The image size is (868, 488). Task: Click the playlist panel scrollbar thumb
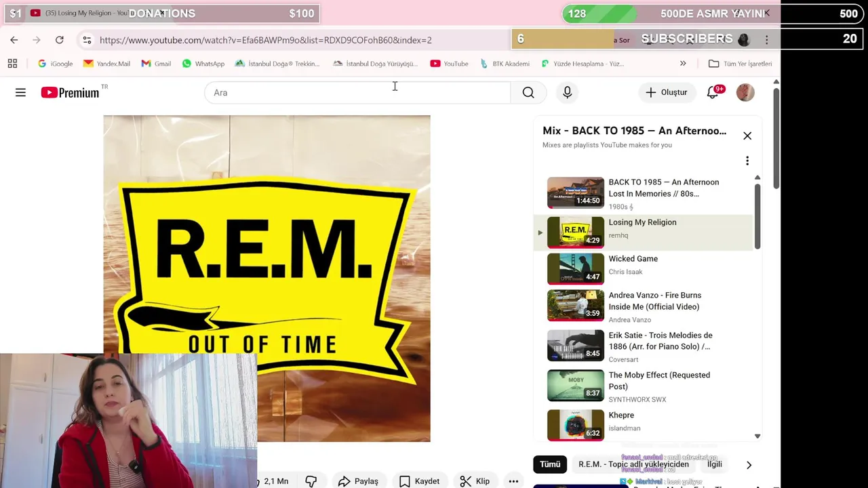[757, 216]
